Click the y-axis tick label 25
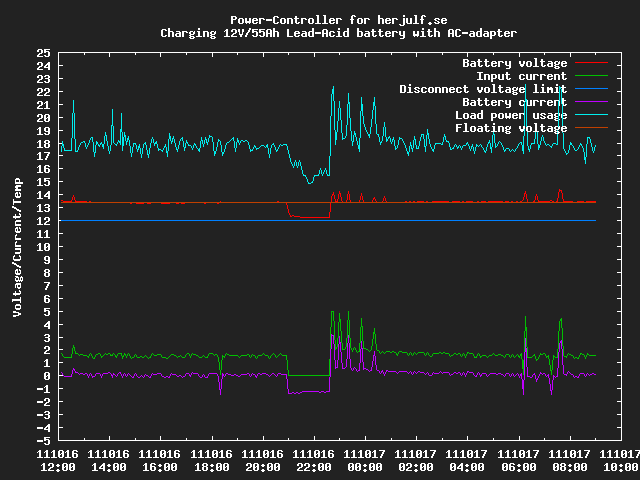 (43, 53)
